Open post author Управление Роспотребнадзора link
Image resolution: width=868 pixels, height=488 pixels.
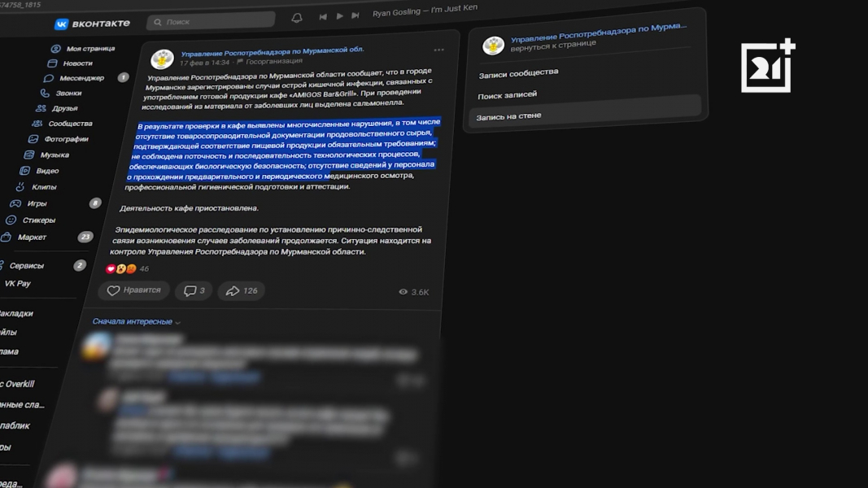(273, 51)
